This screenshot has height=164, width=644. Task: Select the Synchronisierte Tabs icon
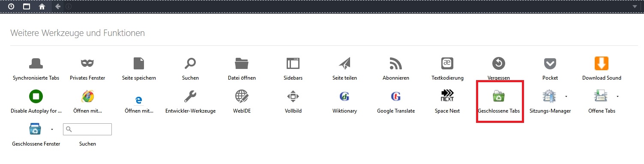pos(36,63)
